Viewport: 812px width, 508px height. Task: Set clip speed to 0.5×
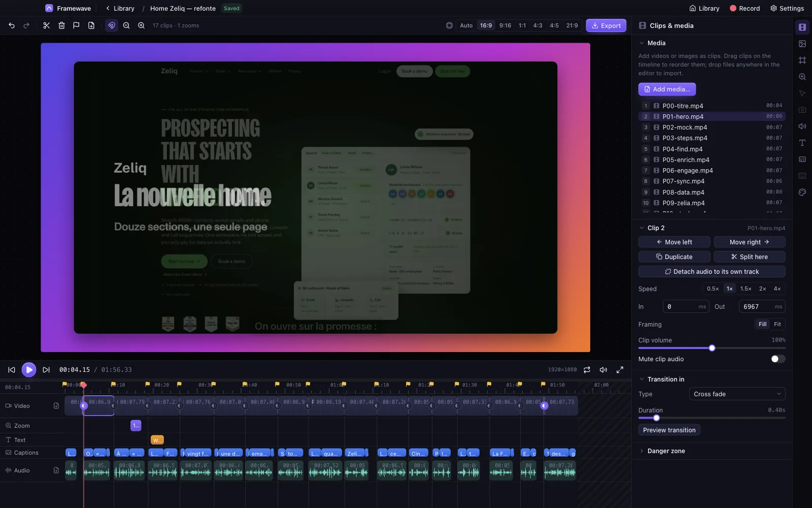713,289
